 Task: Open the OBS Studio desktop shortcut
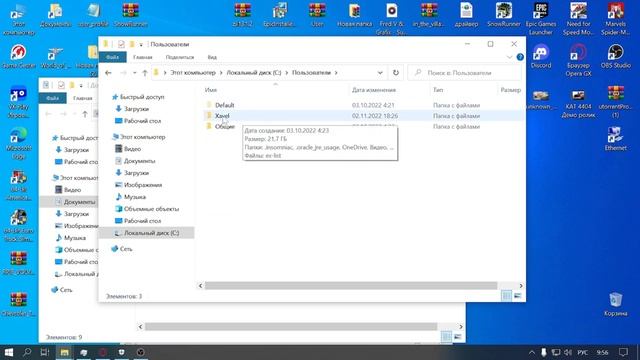616,57
